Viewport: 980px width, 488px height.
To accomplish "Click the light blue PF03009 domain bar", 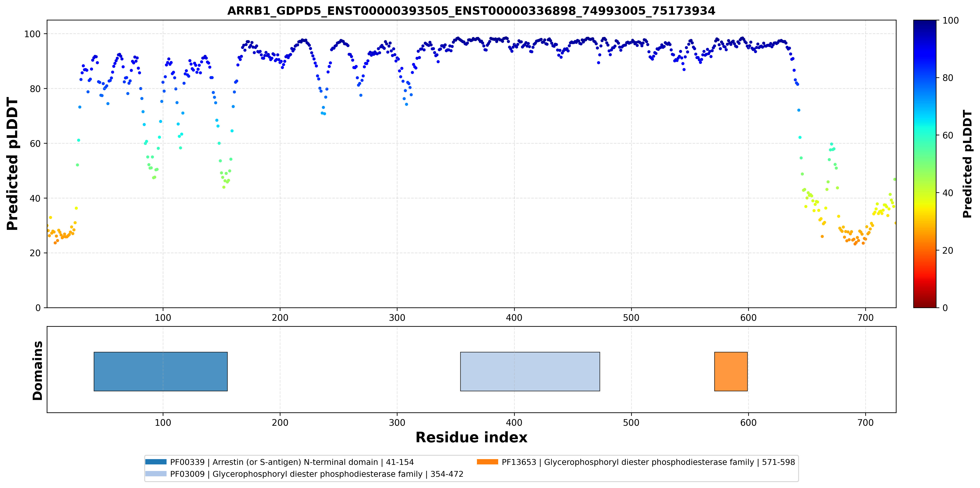I will [x=530, y=371].
